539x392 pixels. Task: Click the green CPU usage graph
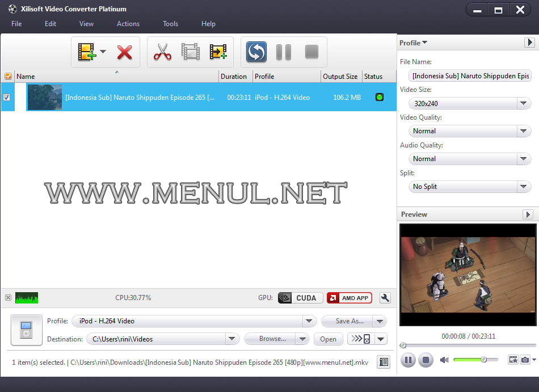[27, 297]
